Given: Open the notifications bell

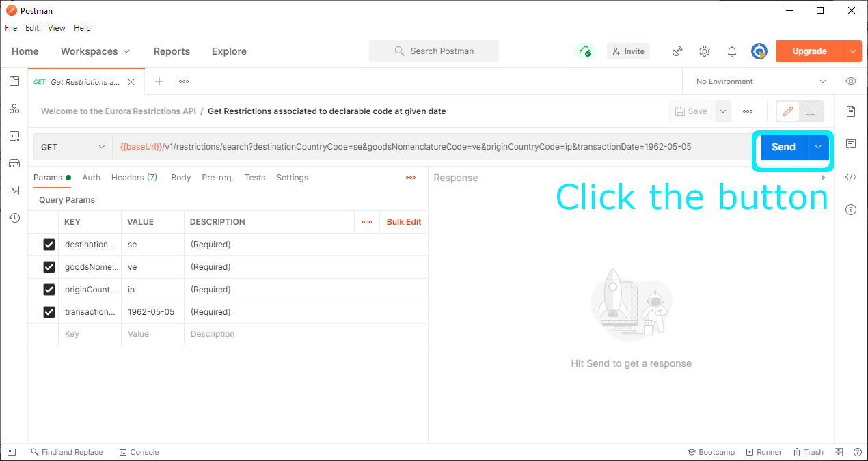Looking at the screenshot, I should [732, 51].
